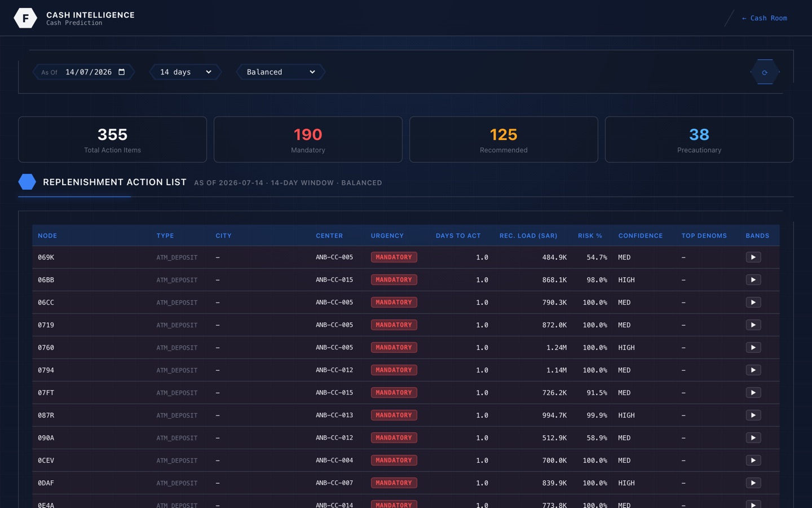Screen dimensions: 812x508
Task: Click ATM_DEPOSIT type for node 090A
Action: pyautogui.click(x=177, y=438)
